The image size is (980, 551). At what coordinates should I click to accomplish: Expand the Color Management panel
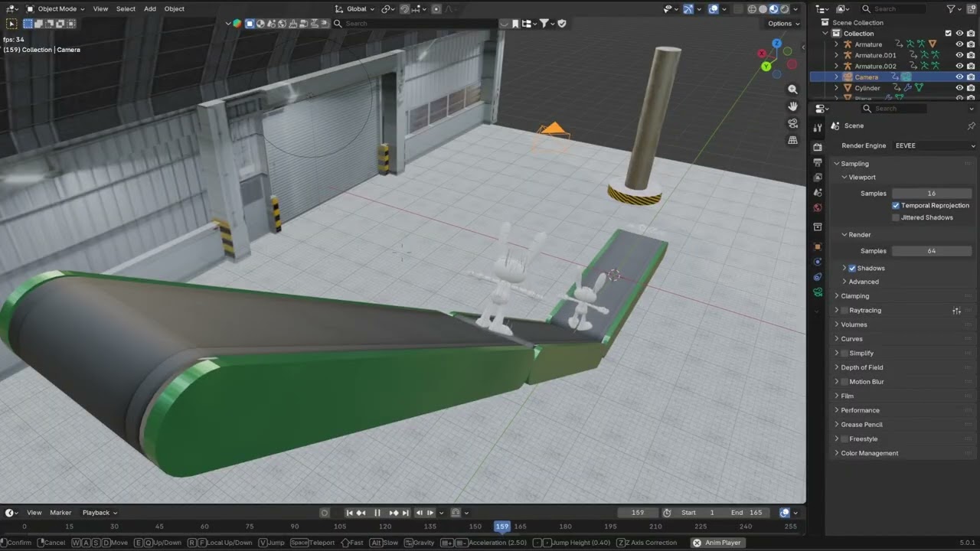837,454
